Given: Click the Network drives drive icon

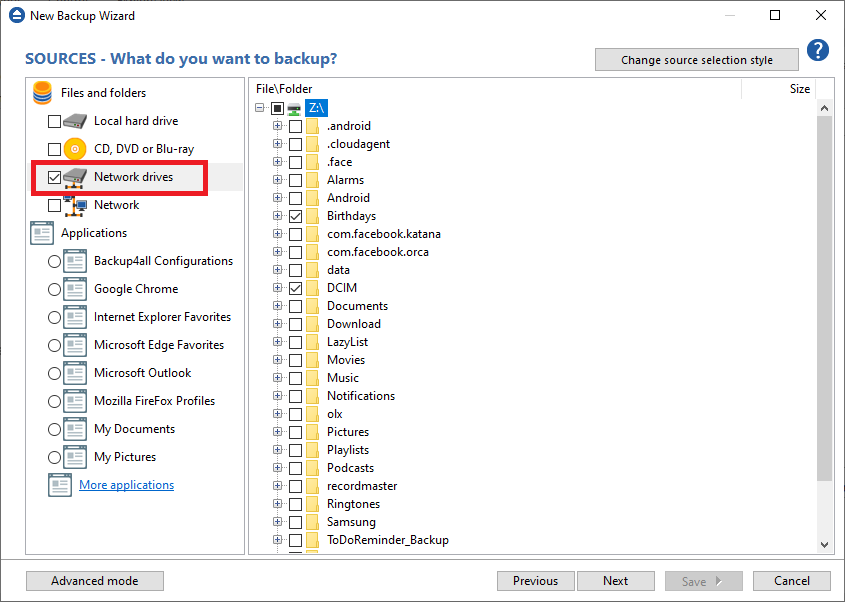Looking at the screenshot, I should click(75, 177).
